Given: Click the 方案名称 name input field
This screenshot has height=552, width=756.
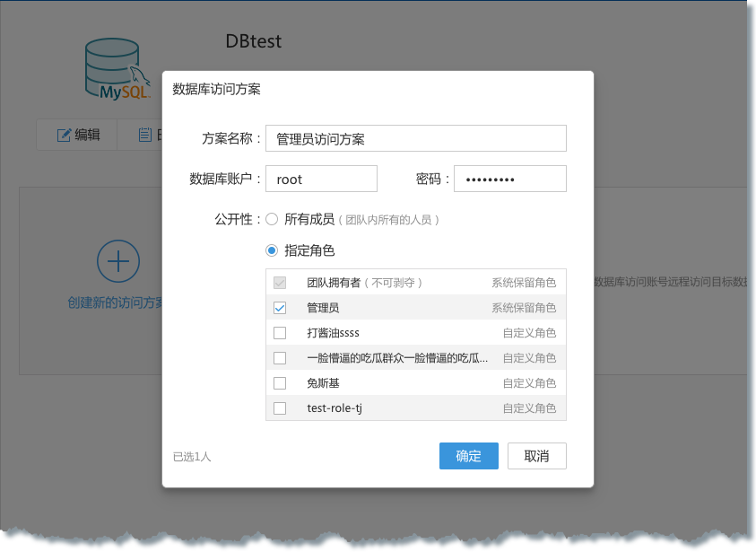Looking at the screenshot, I should [415, 138].
